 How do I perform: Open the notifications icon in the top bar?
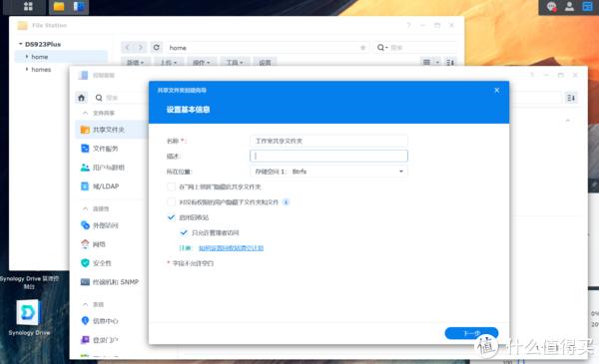551,7
